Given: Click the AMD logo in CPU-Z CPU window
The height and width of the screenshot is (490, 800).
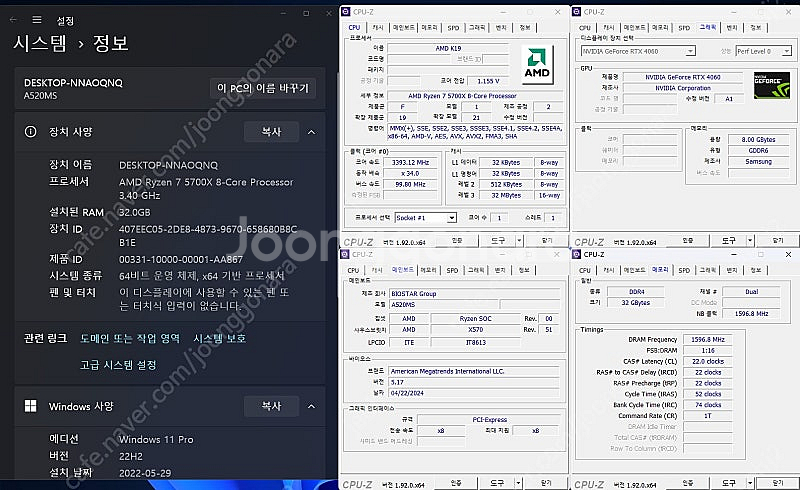Looking at the screenshot, I should pos(537,64).
